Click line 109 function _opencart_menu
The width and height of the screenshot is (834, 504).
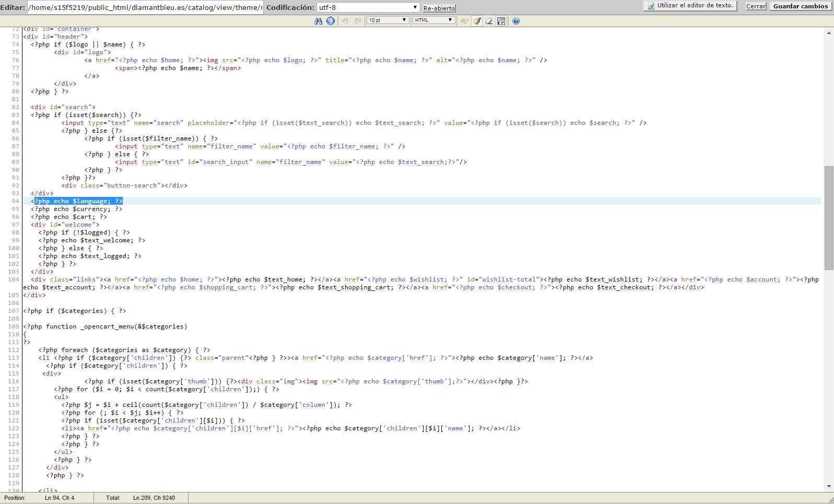pyautogui.click(x=105, y=326)
